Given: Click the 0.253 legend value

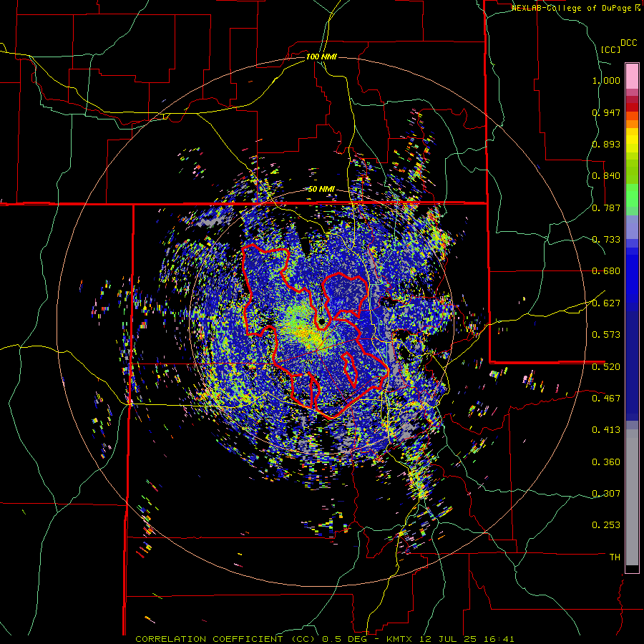Looking at the screenshot, I should click(606, 525).
